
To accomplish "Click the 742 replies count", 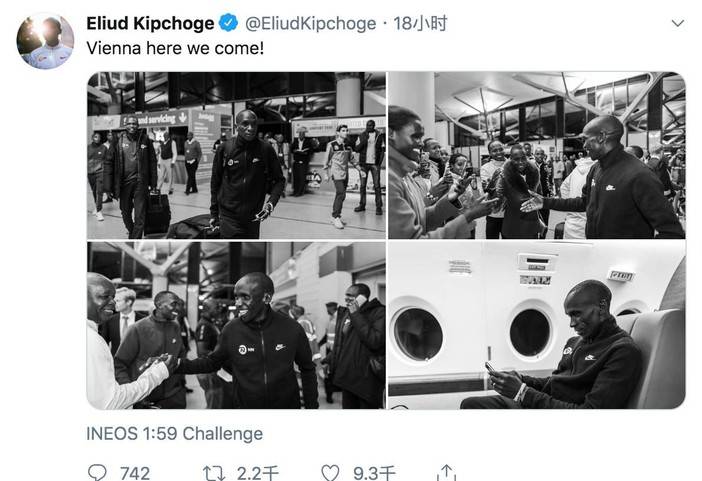I will click(x=135, y=473).
